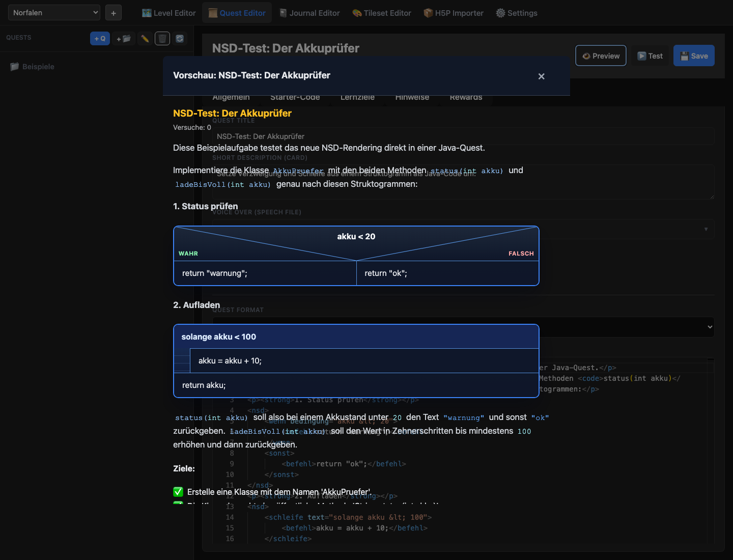This screenshot has height=560, width=733.
Task: Click the trash delete icon
Action: pos(162,39)
